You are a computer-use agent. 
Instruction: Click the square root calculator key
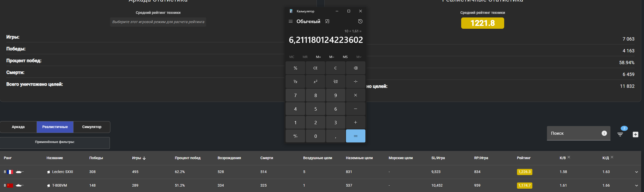(x=335, y=82)
